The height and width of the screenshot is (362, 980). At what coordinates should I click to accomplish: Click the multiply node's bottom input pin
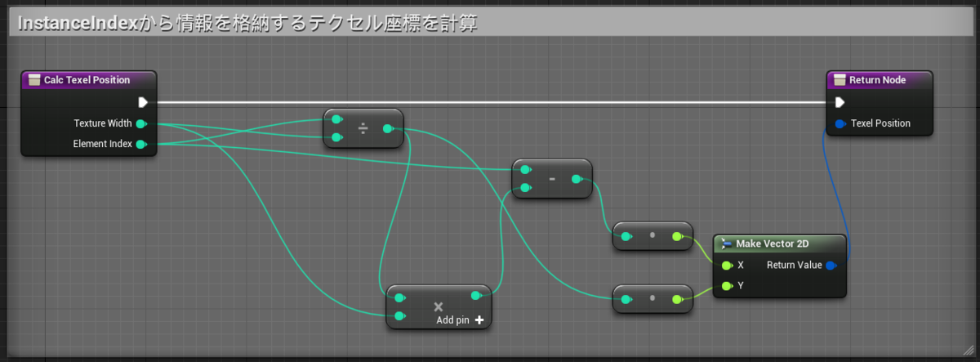(399, 316)
